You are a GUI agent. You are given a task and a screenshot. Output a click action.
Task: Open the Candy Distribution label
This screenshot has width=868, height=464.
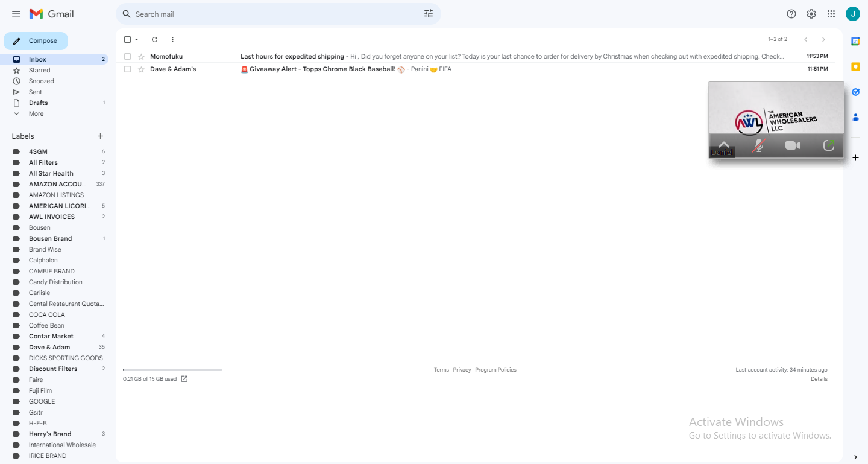54,282
